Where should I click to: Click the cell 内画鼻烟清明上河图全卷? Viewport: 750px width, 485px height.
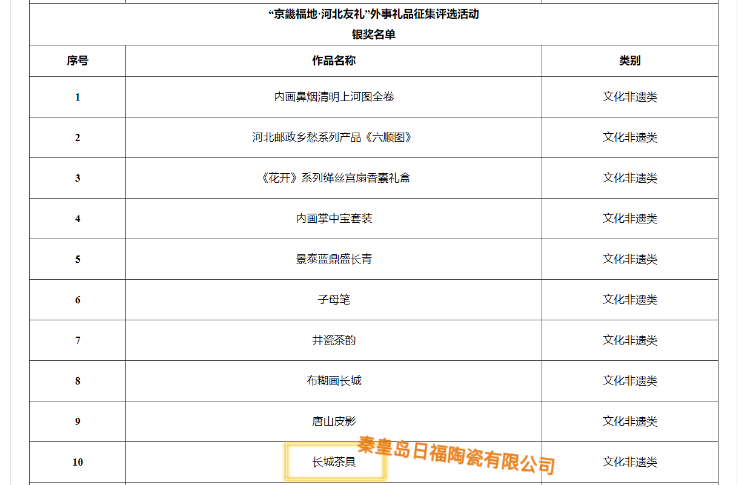(333, 97)
